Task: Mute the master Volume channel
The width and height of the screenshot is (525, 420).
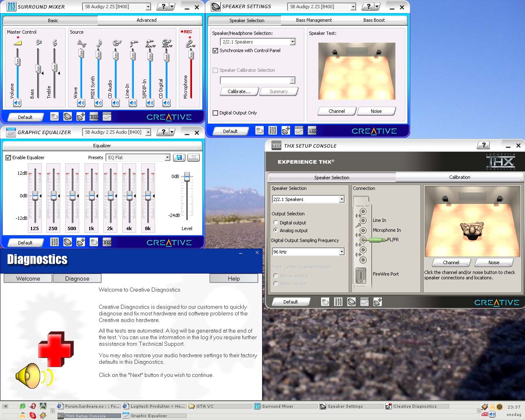Action: pos(17,103)
